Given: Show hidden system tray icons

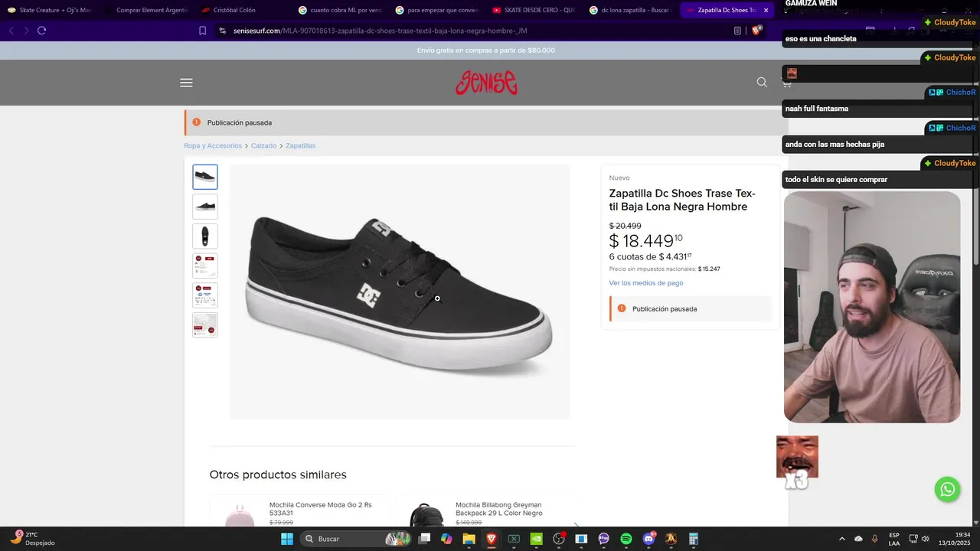Looking at the screenshot, I should coord(842,539).
